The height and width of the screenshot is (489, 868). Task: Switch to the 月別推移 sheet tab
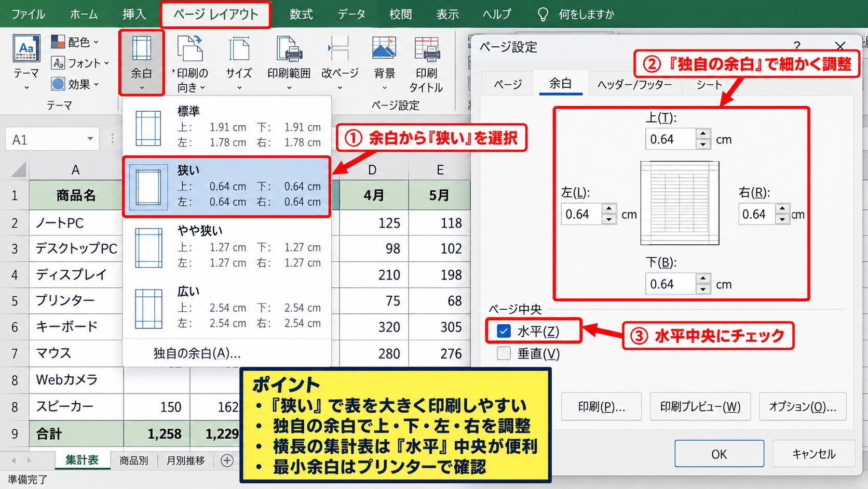[x=186, y=460]
